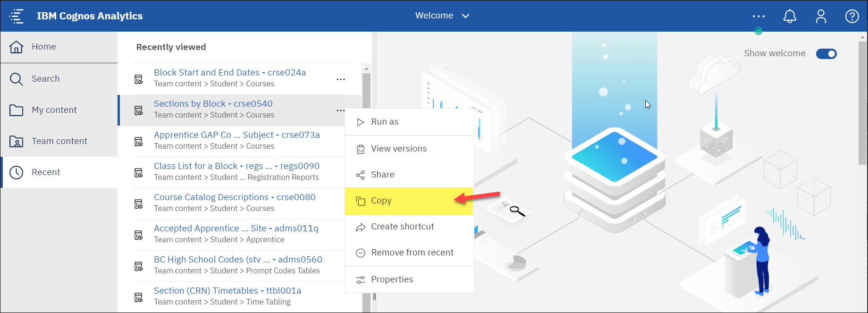Toggle the Show welcome switch

(826, 54)
